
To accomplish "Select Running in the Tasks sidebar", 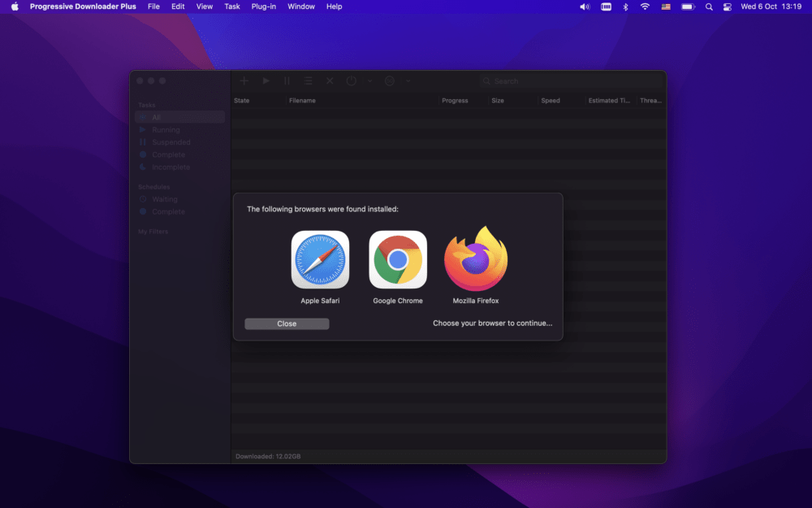I will pos(179,129).
